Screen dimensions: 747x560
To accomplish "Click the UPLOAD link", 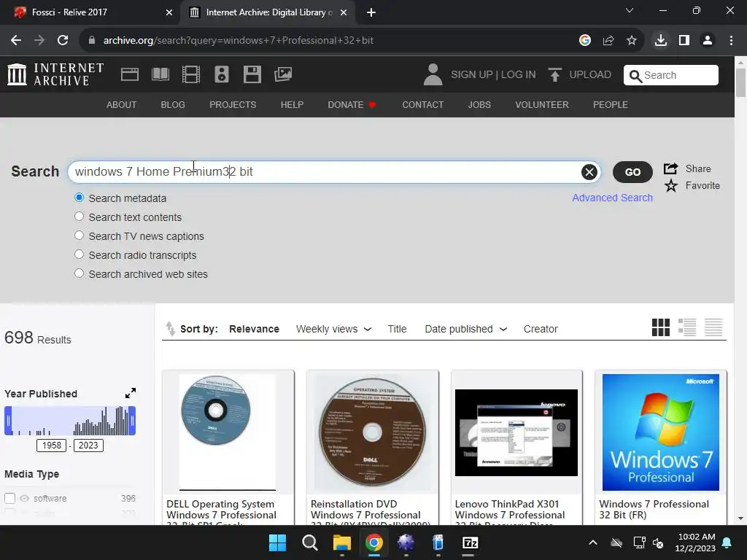I will point(589,75).
